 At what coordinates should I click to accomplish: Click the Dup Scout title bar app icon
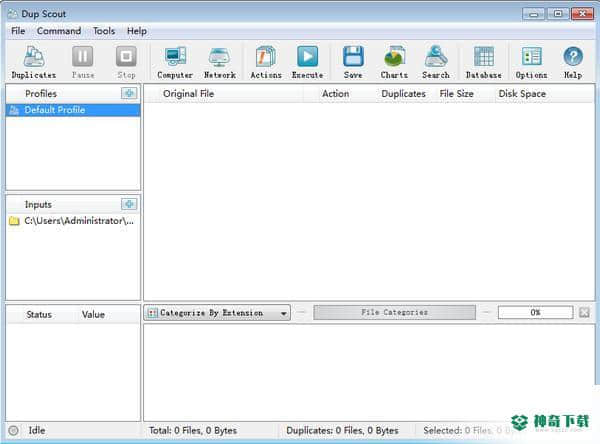(x=13, y=14)
